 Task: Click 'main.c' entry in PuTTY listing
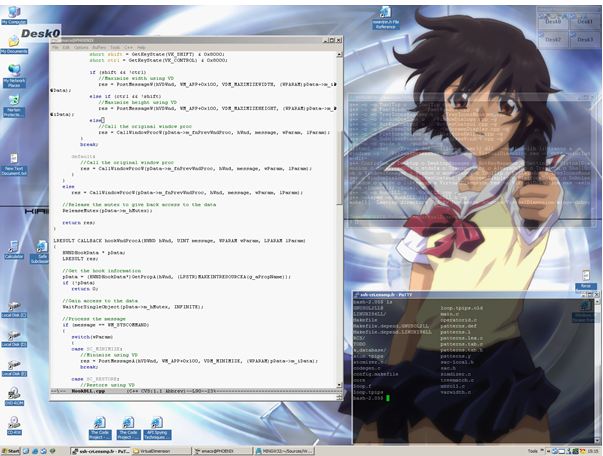450,314
